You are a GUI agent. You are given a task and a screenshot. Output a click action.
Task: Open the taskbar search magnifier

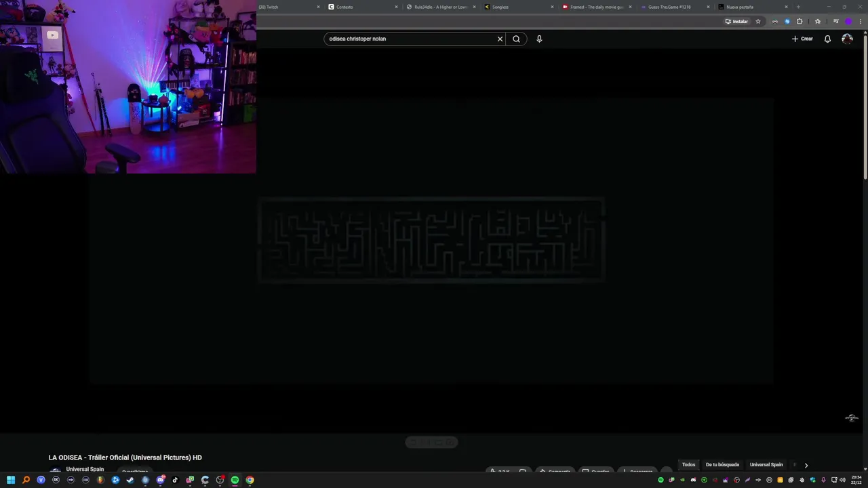(26, 480)
